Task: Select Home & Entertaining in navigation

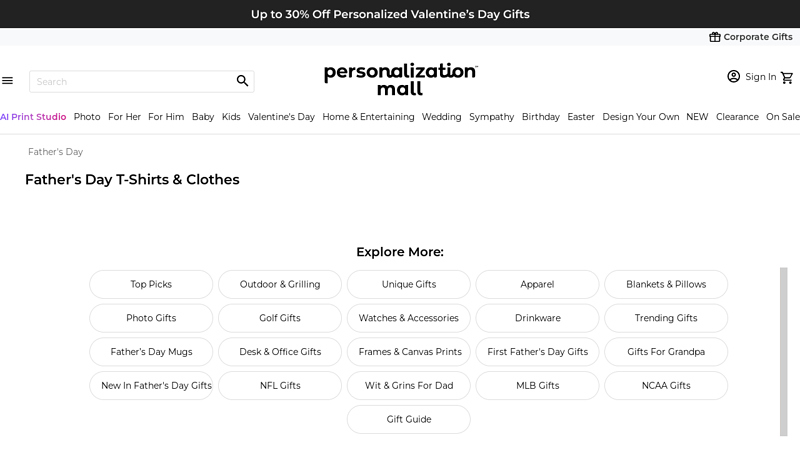Action: click(368, 117)
